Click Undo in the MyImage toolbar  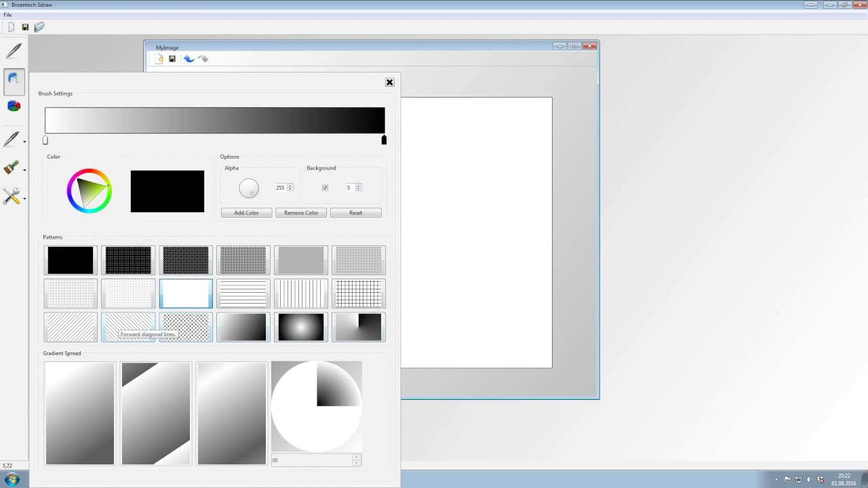pyautogui.click(x=189, y=59)
